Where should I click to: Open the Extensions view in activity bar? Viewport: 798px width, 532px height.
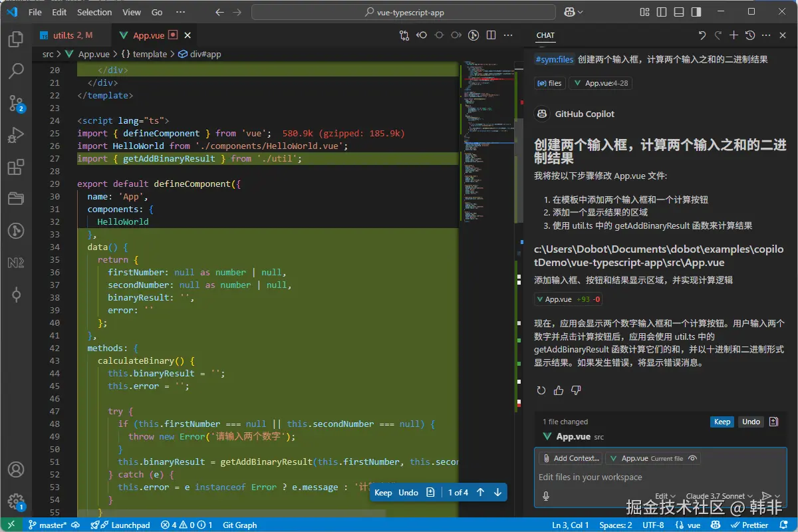pyautogui.click(x=16, y=167)
